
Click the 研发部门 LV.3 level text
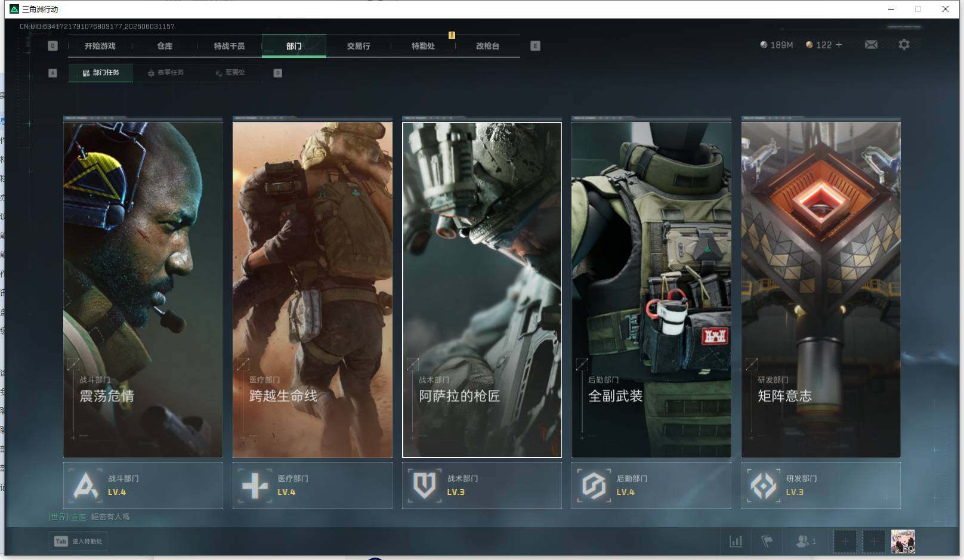[795, 492]
